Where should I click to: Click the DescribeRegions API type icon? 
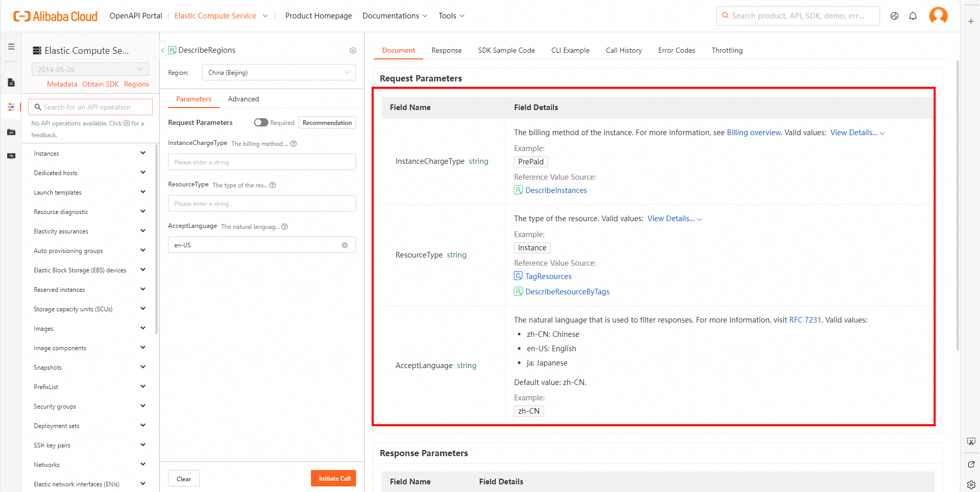click(x=173, y=50)
